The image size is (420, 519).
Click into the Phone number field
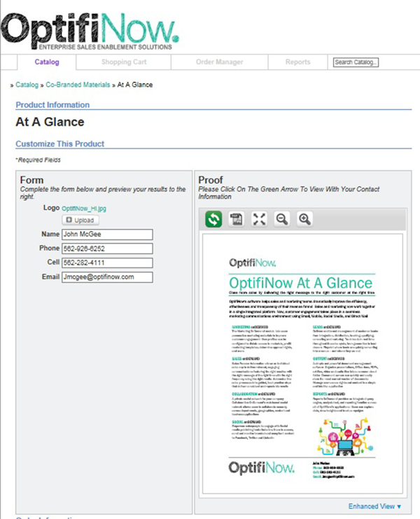pos(107,249)
